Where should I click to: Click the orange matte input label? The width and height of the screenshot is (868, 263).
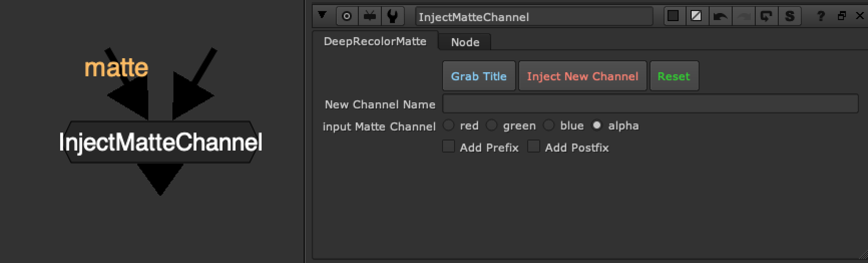point(116,68)
